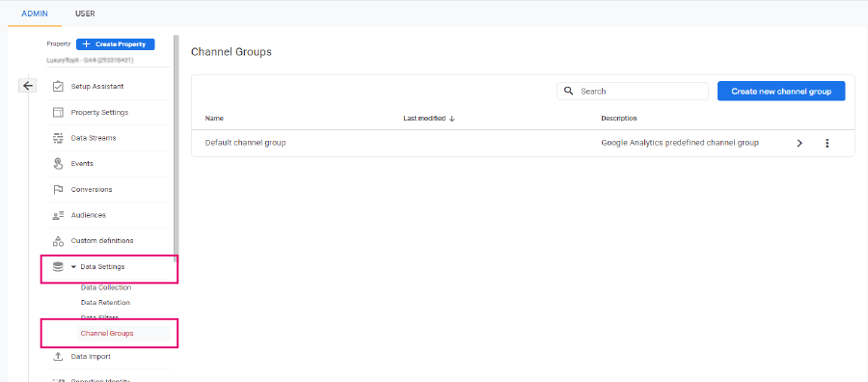Select Data Collection submenu item
This screenshot has width=868, height=382.
click(106, 287)
